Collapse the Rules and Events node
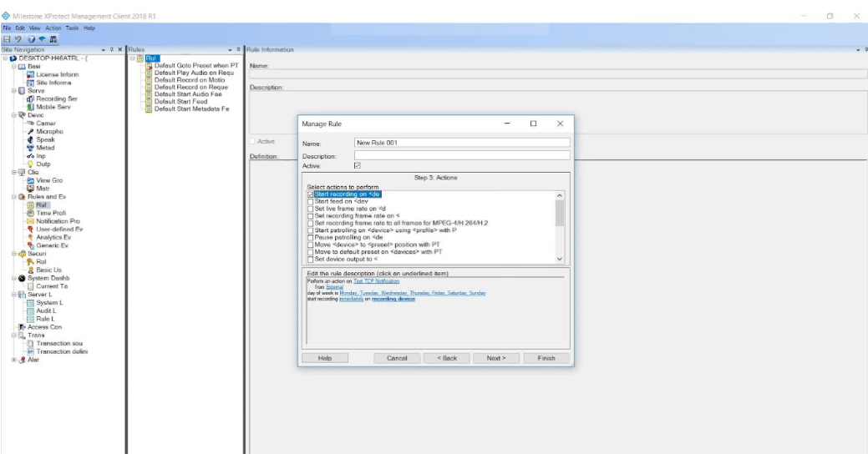Image resolution: width=868 pixels, height=464 pixels. point(14,197)
